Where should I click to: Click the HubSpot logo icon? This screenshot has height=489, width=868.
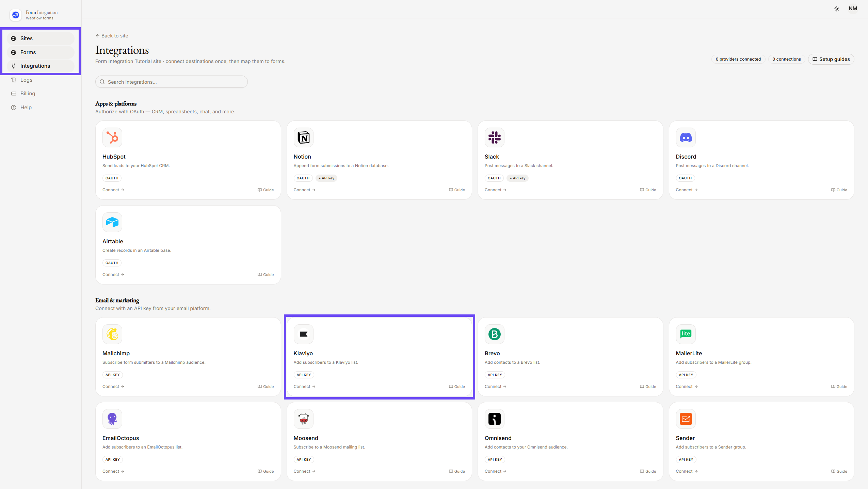tap(112, 137)
